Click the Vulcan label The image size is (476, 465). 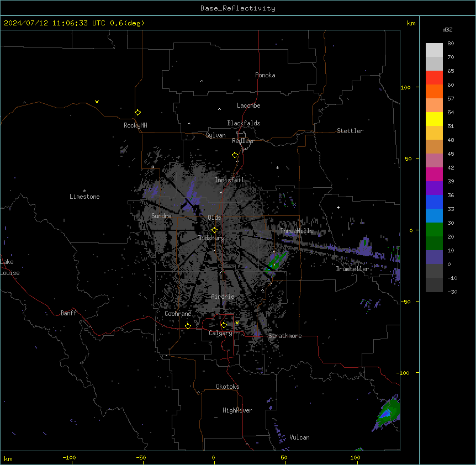[300, 437]
